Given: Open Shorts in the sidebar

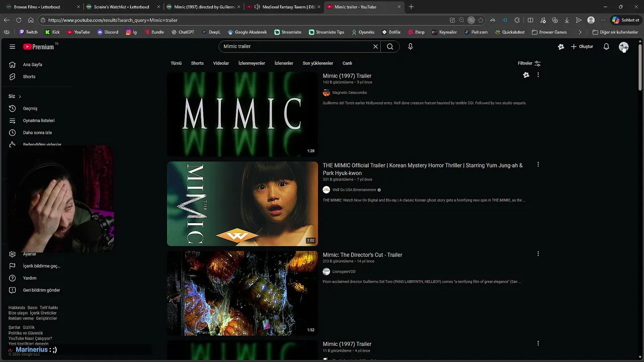Looking at the screenshot, I should [x=29, y=76].
